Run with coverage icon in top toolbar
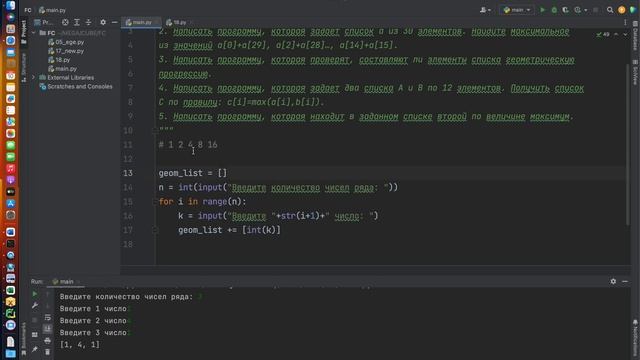 (x=565, y=10)
